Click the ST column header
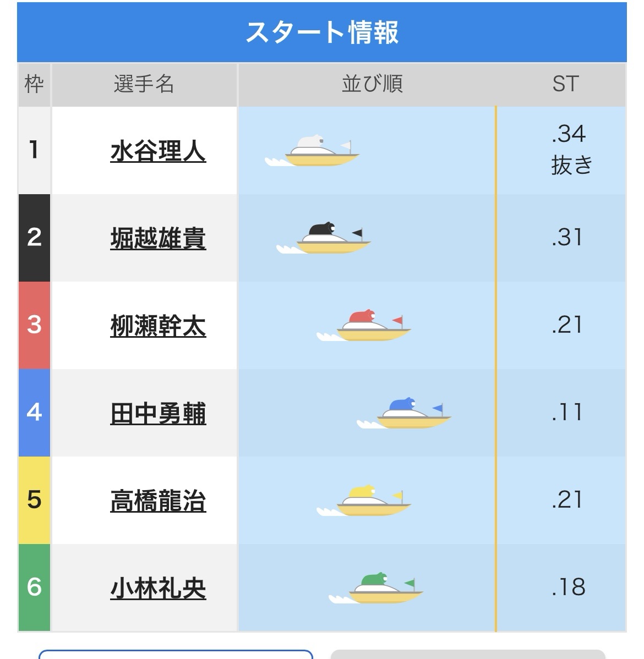The image size is (644, 659). coord(565,84)
